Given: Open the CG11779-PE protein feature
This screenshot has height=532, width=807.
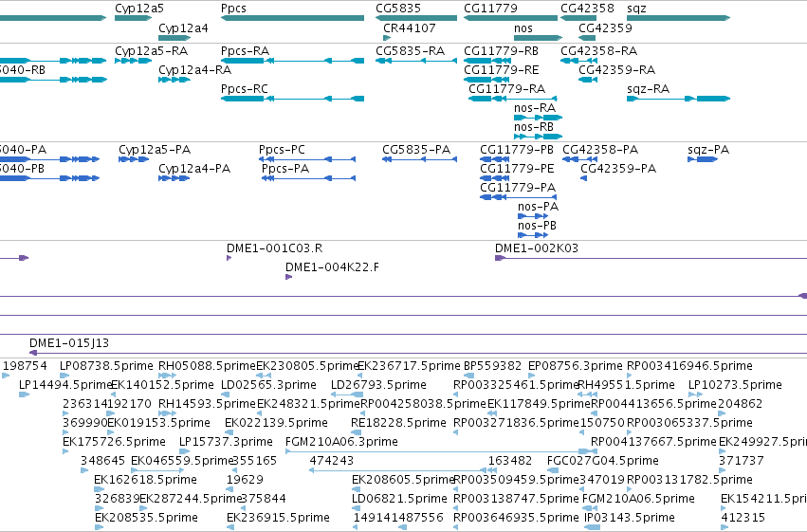Looking at the screenshot, I should (495, 178).
